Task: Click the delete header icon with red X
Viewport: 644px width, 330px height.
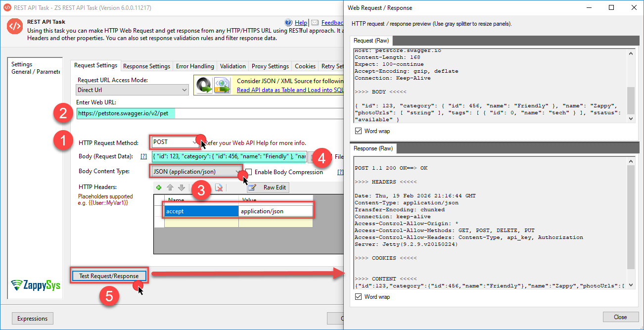Action: (x=219, y=188)
